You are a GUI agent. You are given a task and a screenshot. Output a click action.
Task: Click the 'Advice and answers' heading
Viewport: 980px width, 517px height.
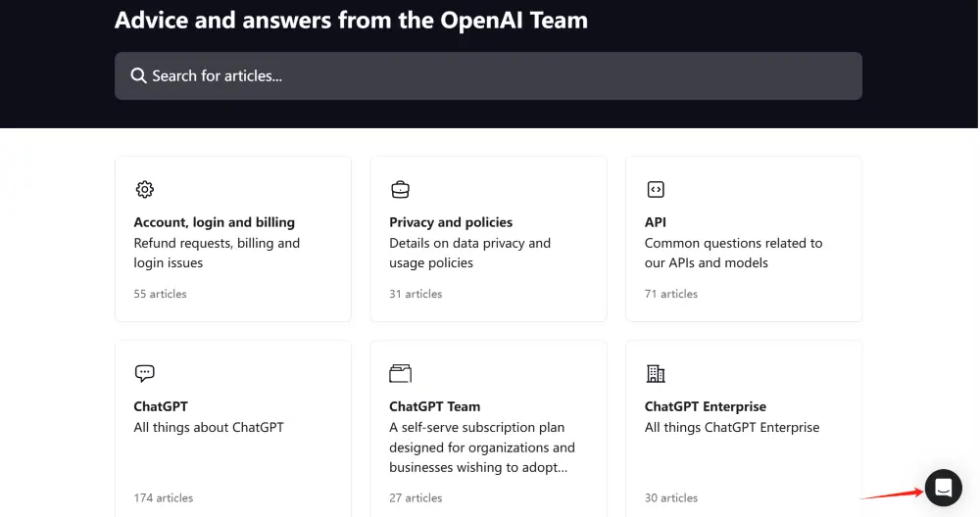pyautogui.click(x=351, y=20)
